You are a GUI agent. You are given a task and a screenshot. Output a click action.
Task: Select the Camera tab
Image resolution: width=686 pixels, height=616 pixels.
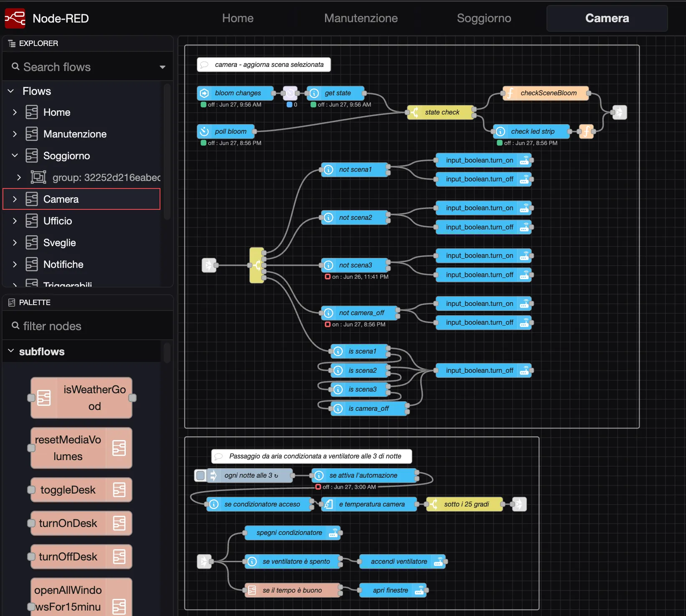(x=607, y=18)
